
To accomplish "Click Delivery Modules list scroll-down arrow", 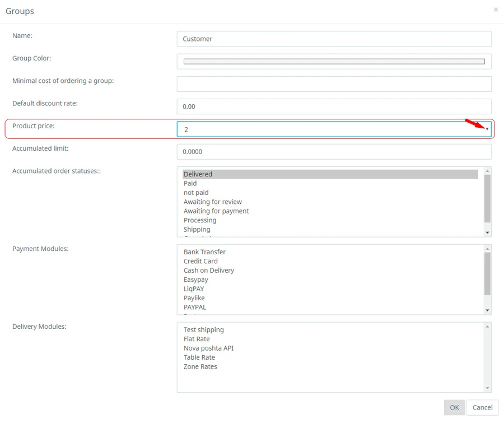I will (487, 388).
